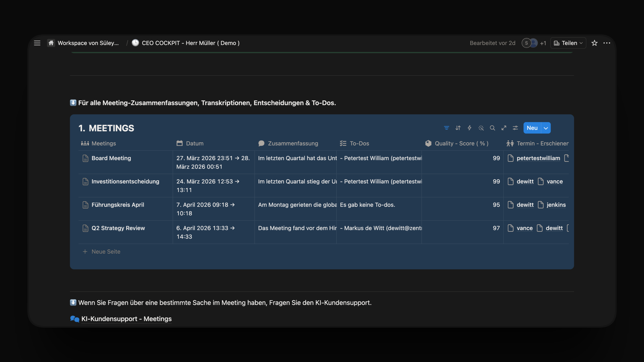Open CEO COCKPIT breadcrumb page
Viewport: 644px width, 362px height.
[191, 43]
